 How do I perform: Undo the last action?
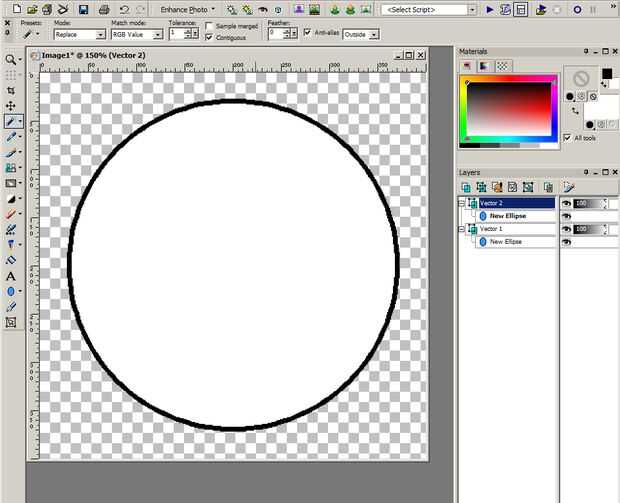click(125, 9)
